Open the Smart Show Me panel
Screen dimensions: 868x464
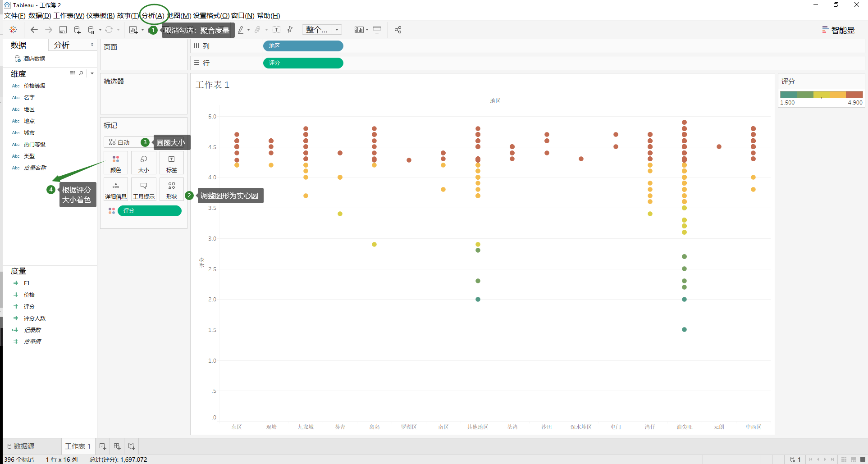838,30
